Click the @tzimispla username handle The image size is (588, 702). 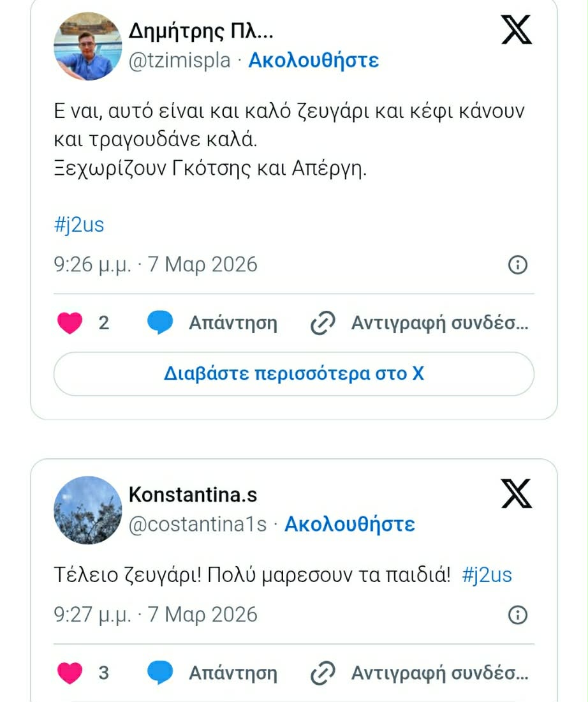coord(180,61)
